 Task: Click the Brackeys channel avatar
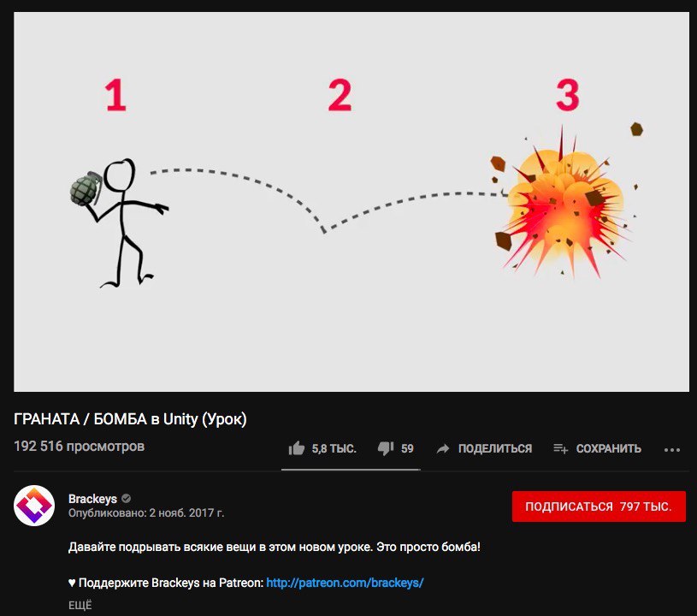pos(34,506)
